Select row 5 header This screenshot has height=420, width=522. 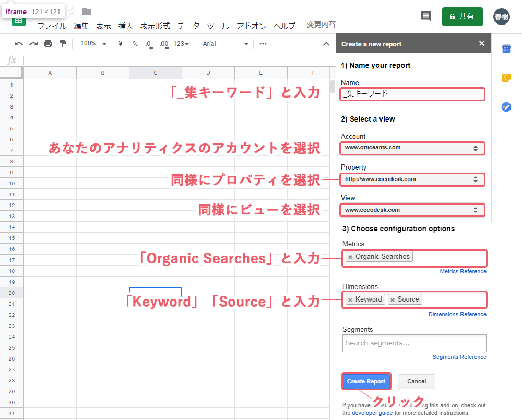(x=11, y=128)
